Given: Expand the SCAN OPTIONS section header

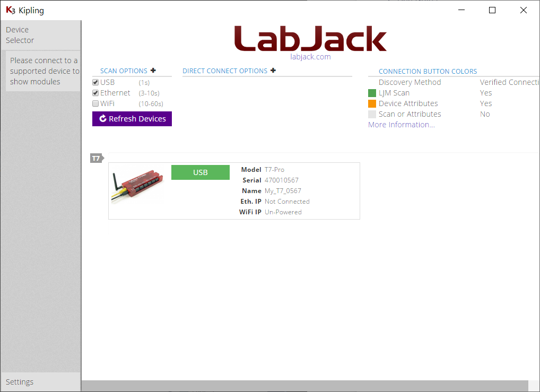Looking at the screenshot, I should click(124, 71).
